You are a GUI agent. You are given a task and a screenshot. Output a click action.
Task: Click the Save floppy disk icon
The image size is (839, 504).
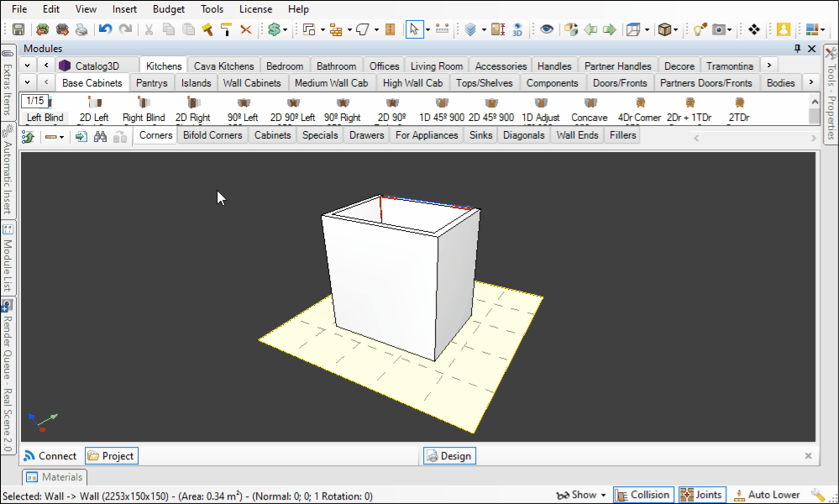click(18, 29)
